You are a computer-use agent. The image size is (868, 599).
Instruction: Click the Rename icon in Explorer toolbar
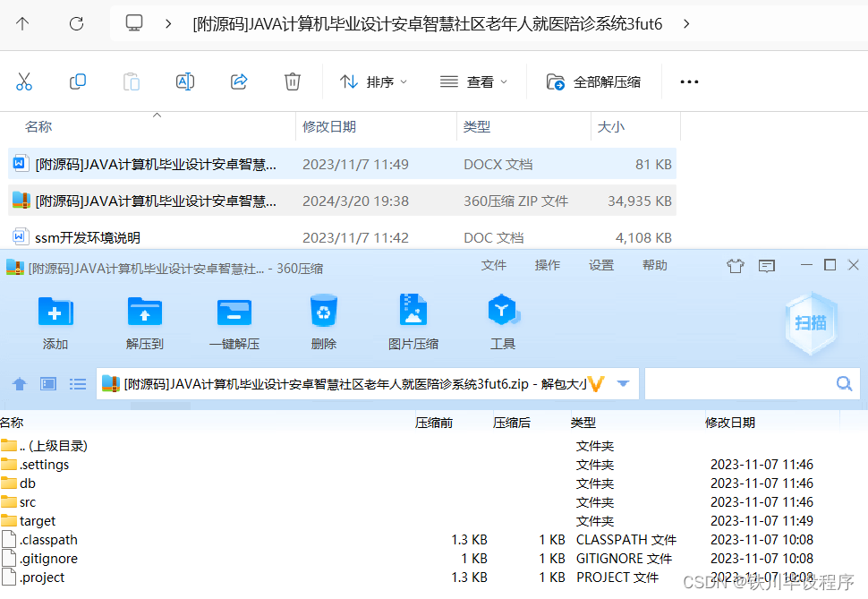[x=185, y=81]
